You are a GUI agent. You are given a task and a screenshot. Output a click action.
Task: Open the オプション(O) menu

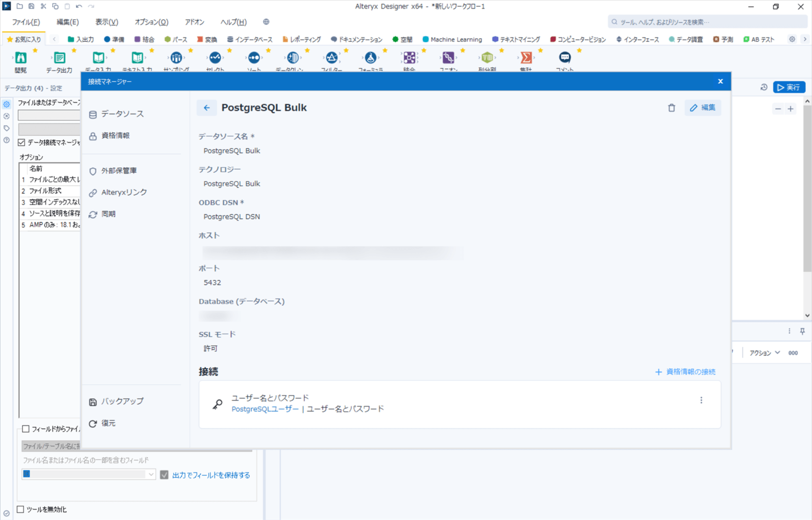pyautogui.click(x=151, y=22)
